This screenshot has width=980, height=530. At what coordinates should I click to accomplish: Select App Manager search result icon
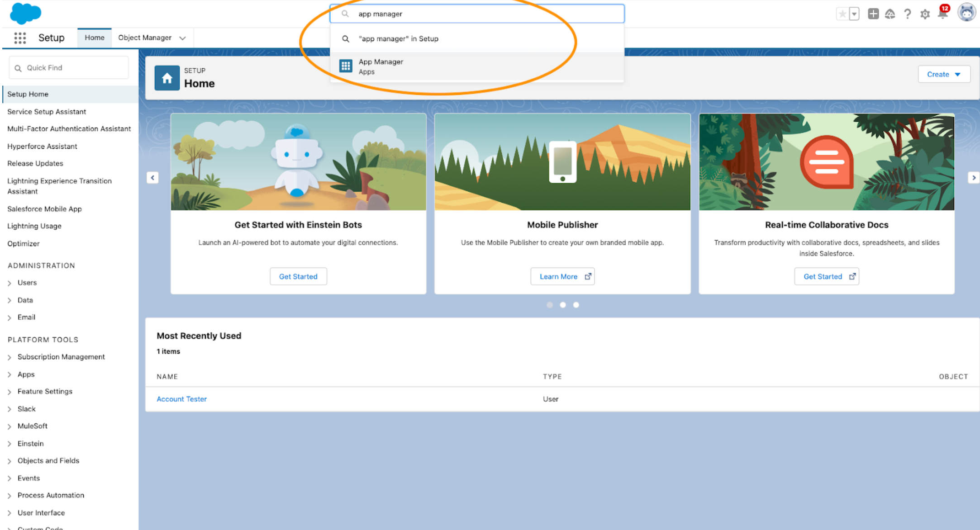point(346,66)
